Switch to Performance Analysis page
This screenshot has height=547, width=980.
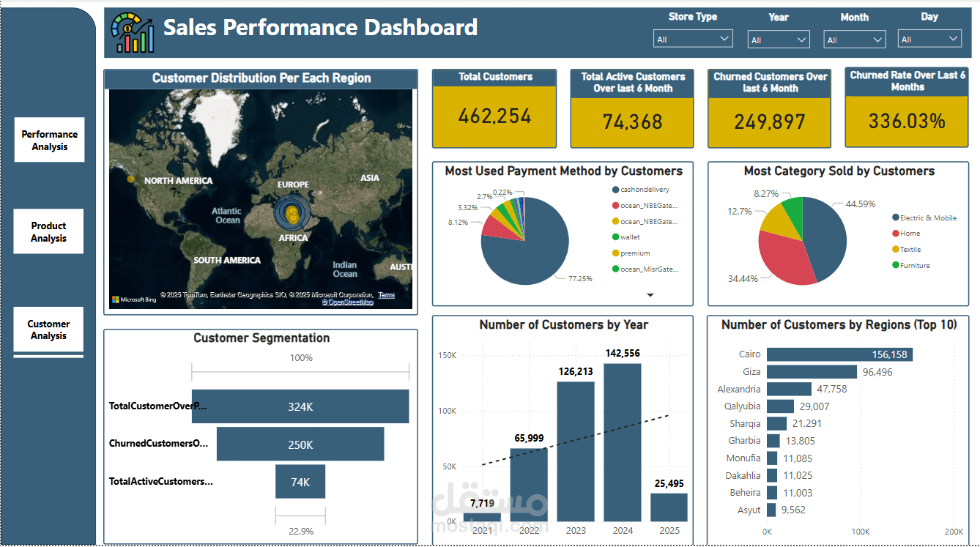pos(49,140)
